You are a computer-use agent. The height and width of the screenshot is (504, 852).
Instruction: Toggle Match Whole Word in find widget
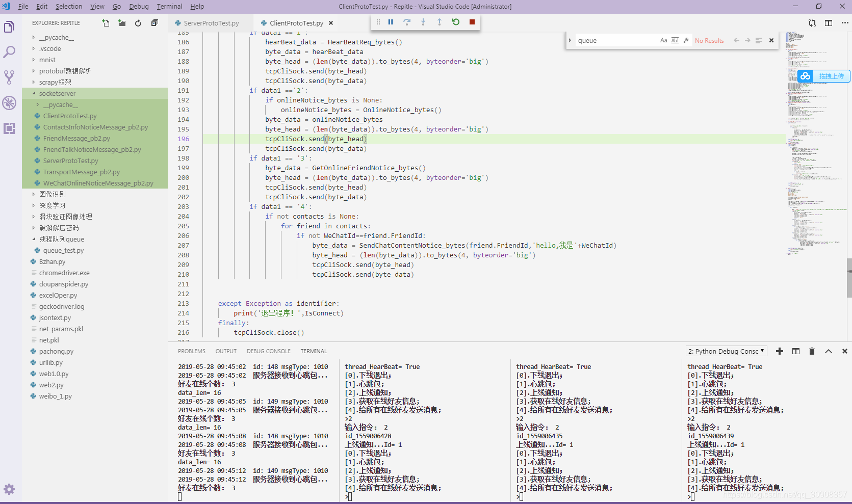coord(675,40)
